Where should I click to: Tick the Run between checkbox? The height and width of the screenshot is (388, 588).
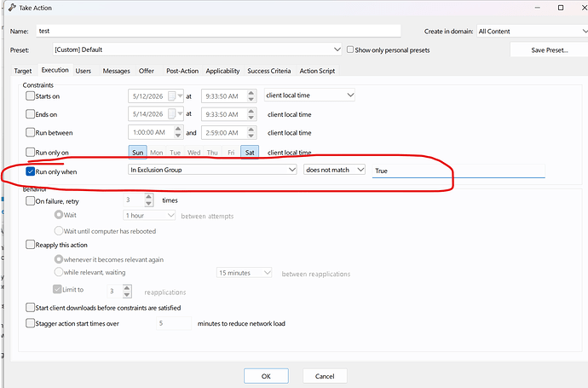click(30, 132)
